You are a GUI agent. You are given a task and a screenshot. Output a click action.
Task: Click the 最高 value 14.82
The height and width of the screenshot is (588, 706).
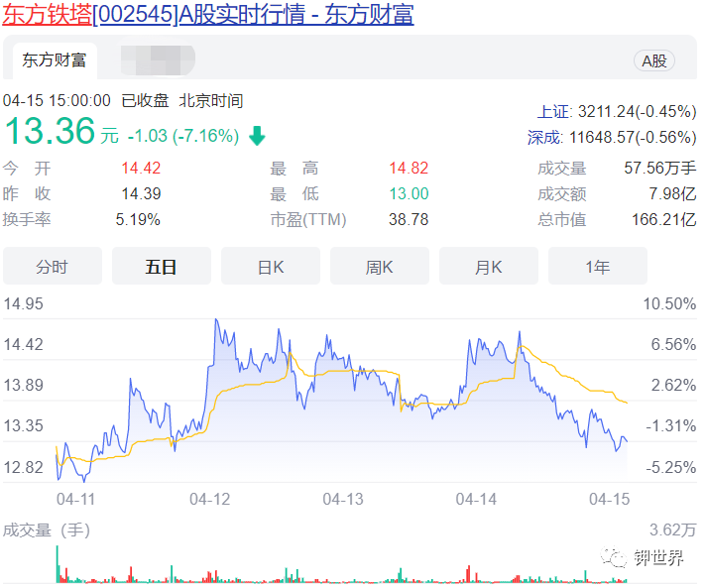click(409, 169)
